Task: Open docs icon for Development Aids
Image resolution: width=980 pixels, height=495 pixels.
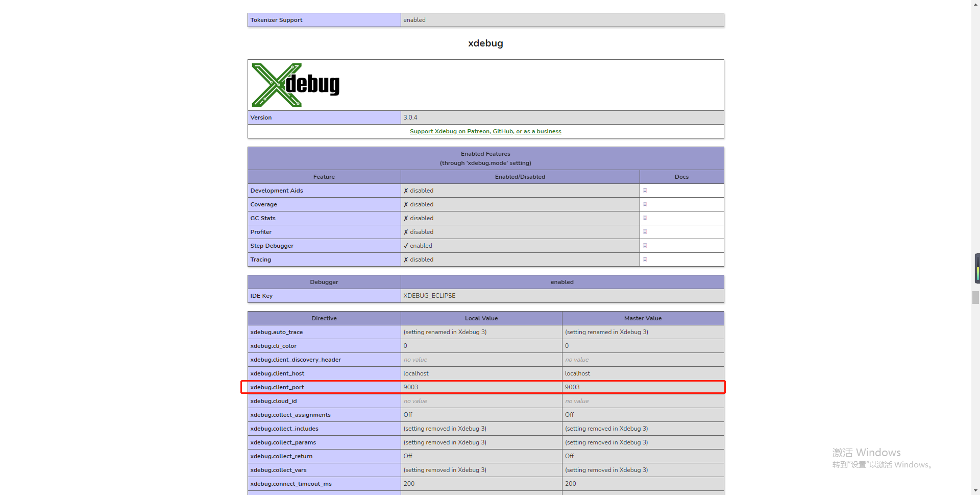Action: click(x=645, y=191)
